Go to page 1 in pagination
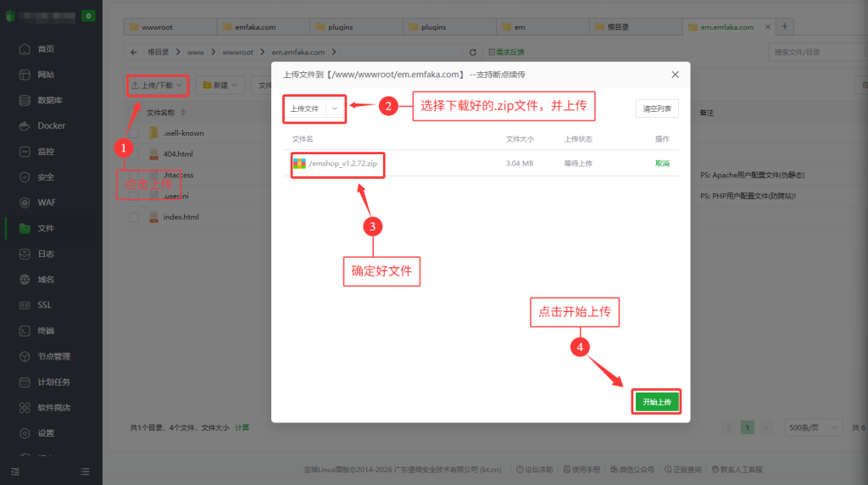Screen dimensions: 868x485 pos(747,427)
